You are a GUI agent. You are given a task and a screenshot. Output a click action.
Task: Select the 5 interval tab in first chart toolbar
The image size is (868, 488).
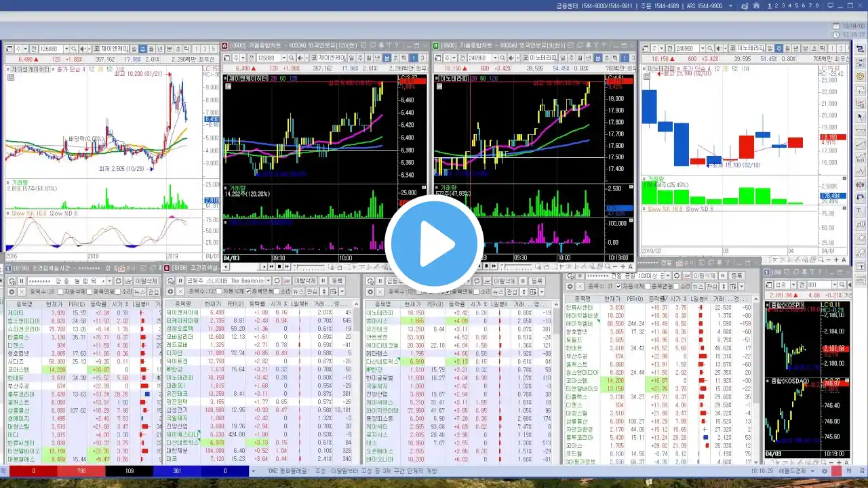[x=213, y=49]
